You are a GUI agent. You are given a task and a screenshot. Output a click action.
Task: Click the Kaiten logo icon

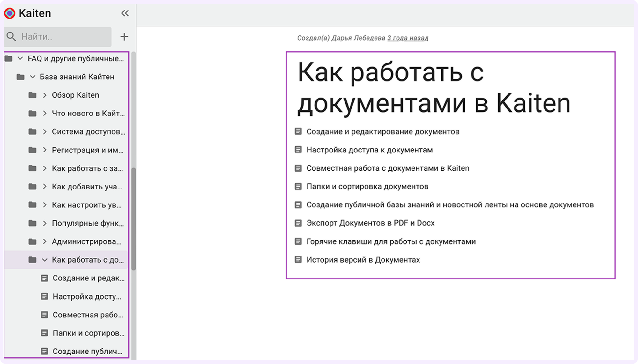[10, 13]
